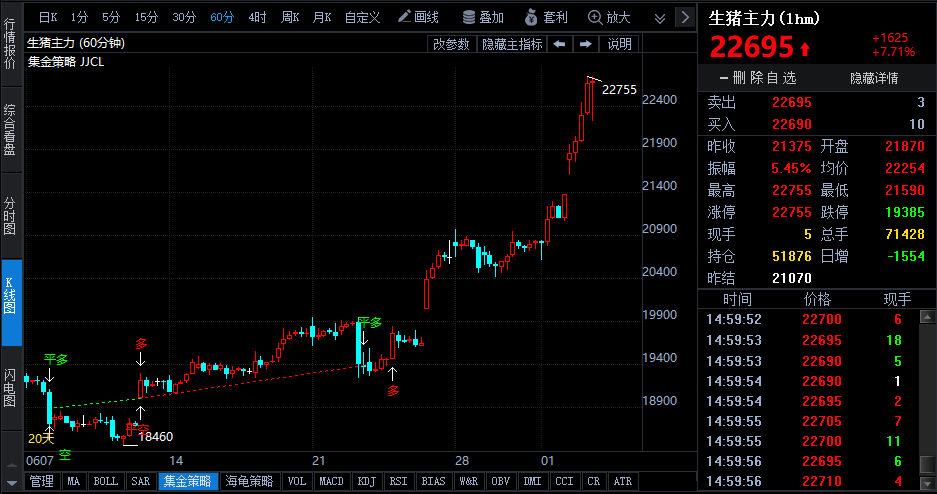937x494 pixels.
Task: Apply the CCI indicator
Action: 564,481
